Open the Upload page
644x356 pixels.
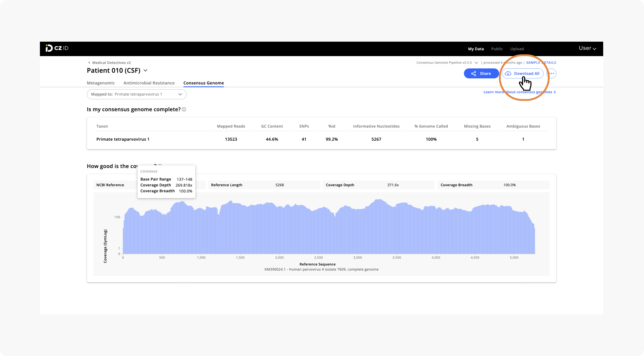(x=517, y=49)
